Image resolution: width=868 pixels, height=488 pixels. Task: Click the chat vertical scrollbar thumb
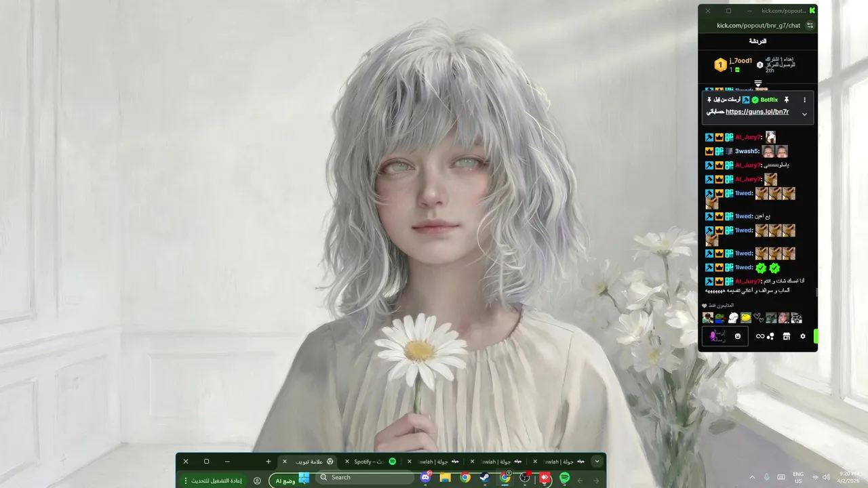pos(816,293)
